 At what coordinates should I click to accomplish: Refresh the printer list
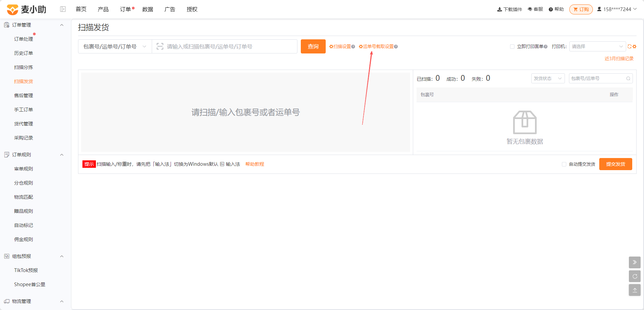(630, 46)
